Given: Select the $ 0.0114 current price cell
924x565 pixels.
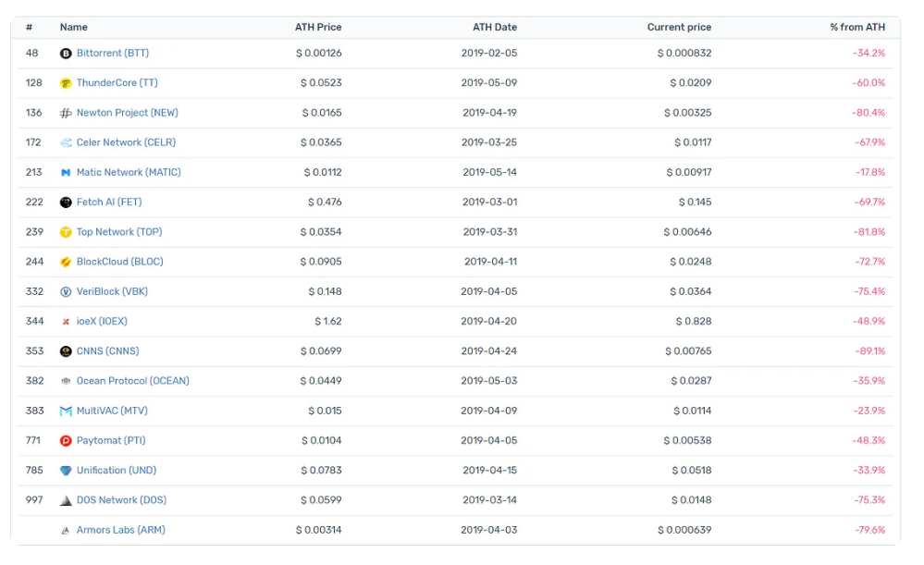Looking at the screenshot, I should pyautogui.click(x=693, y=411).
